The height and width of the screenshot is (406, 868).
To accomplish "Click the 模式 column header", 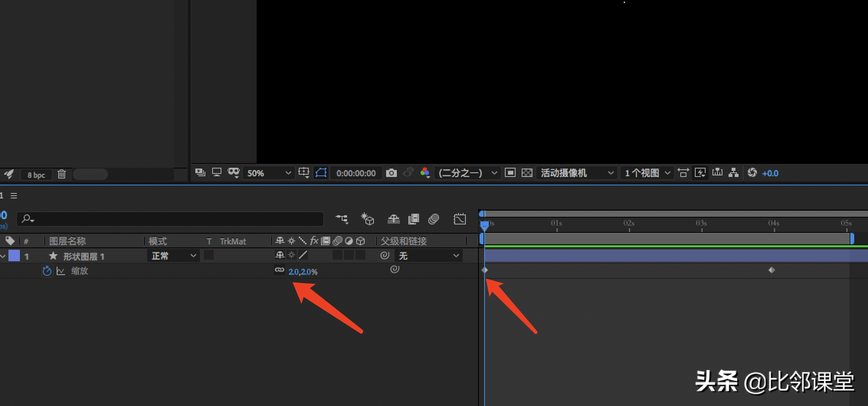I will click(x=157, y=241).
